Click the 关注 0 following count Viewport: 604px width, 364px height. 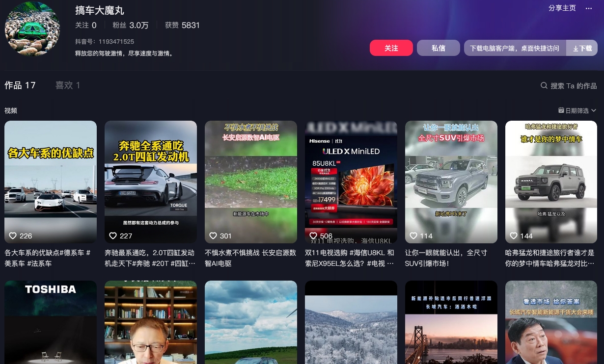86,25
